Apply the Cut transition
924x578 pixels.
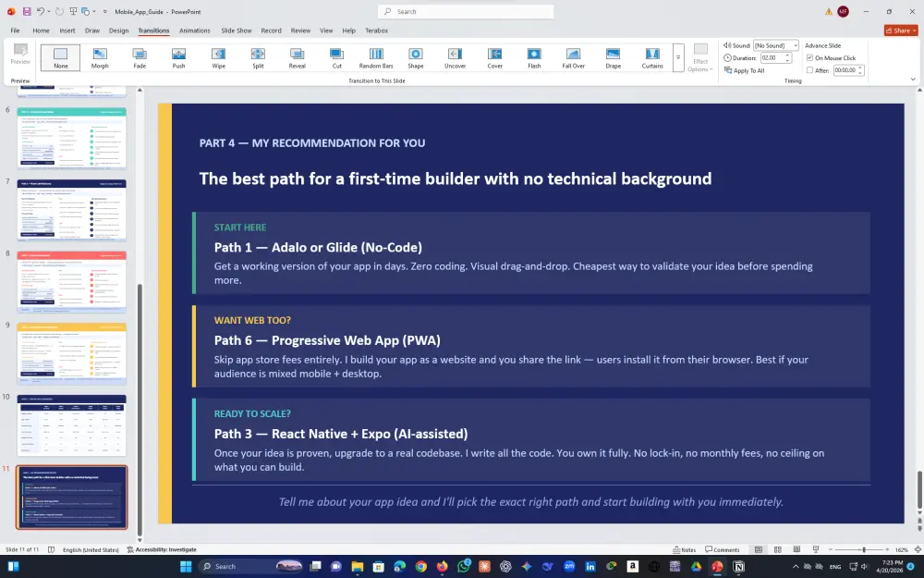pos(336,57)
